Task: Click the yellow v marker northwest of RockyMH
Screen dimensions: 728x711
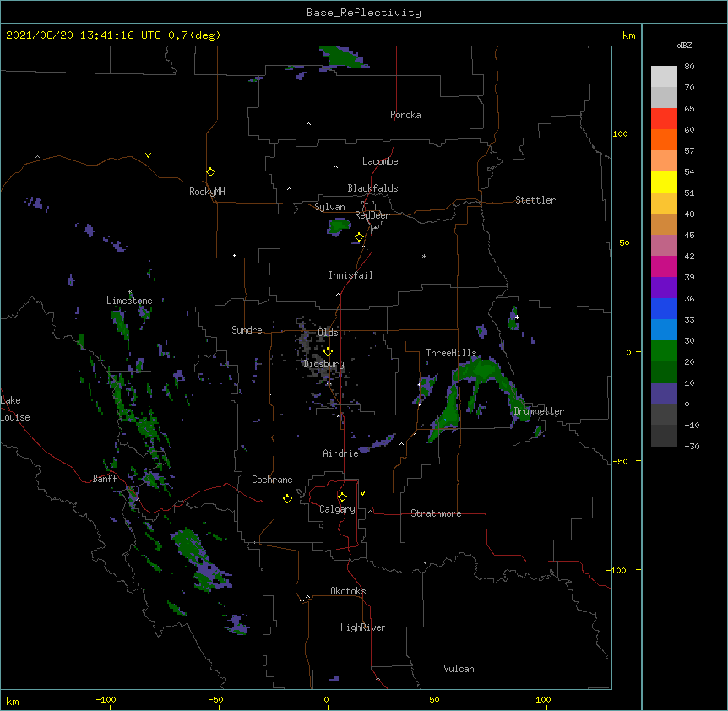Action: pyautogui.click(x=148, y=155)
